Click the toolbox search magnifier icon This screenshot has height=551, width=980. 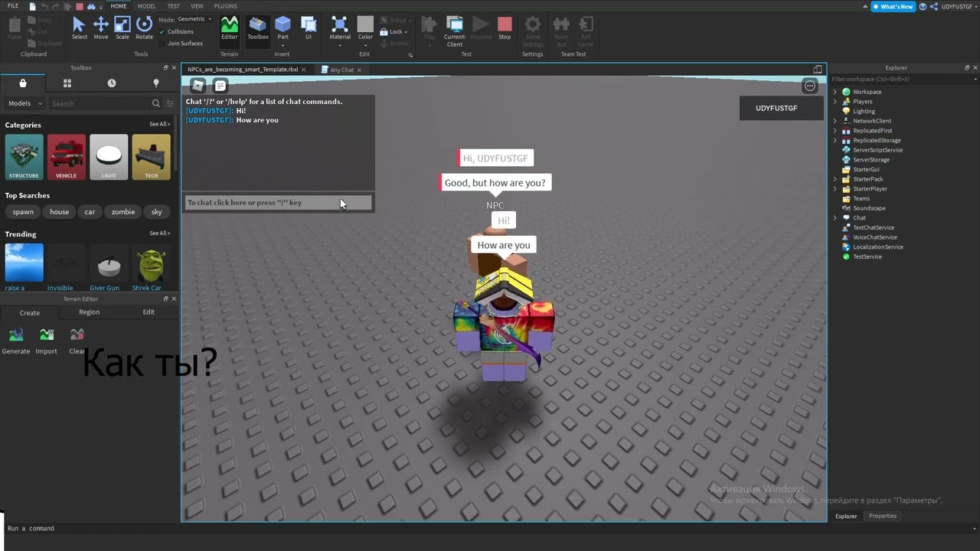[156, 103]
